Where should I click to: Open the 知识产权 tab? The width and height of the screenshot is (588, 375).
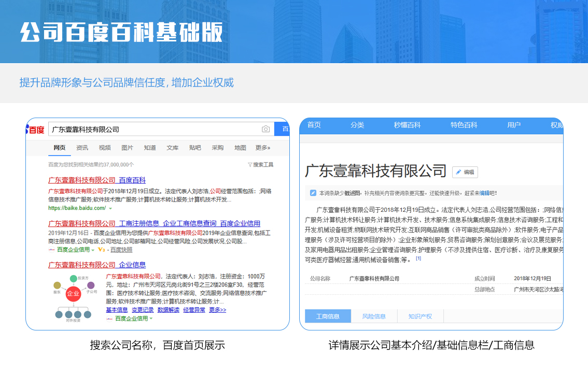420,316
